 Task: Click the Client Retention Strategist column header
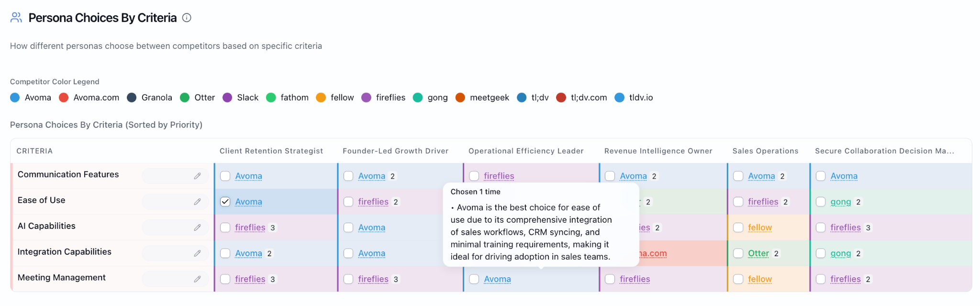pos(271,151)
